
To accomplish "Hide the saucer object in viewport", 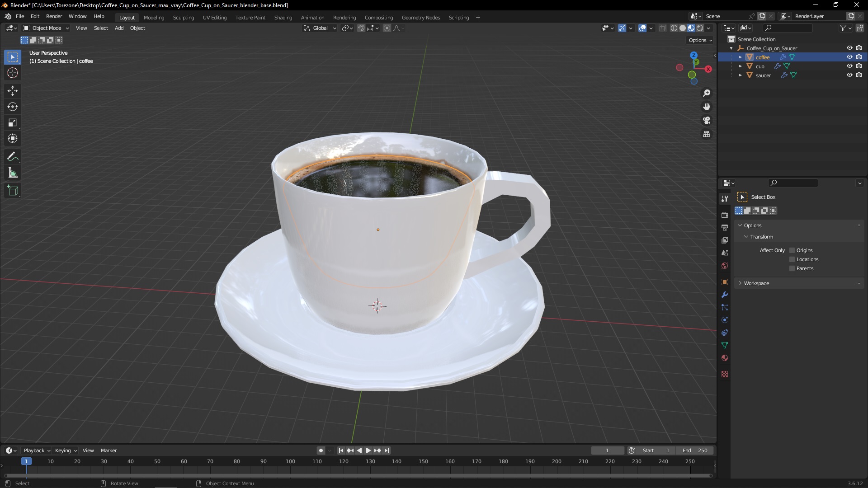I will (849, 75).
